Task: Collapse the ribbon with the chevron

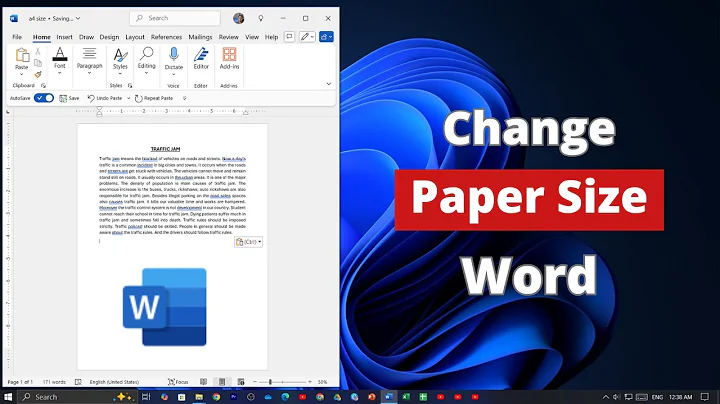Action: coord(328,84)
